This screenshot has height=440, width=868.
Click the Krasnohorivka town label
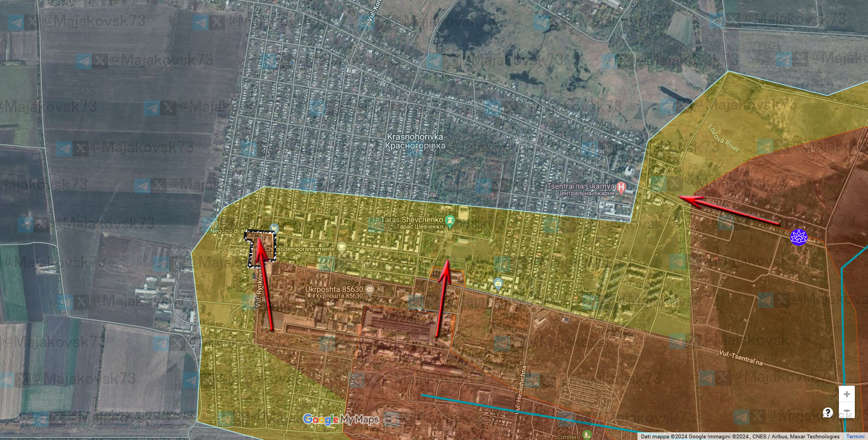tap(415, 141)
